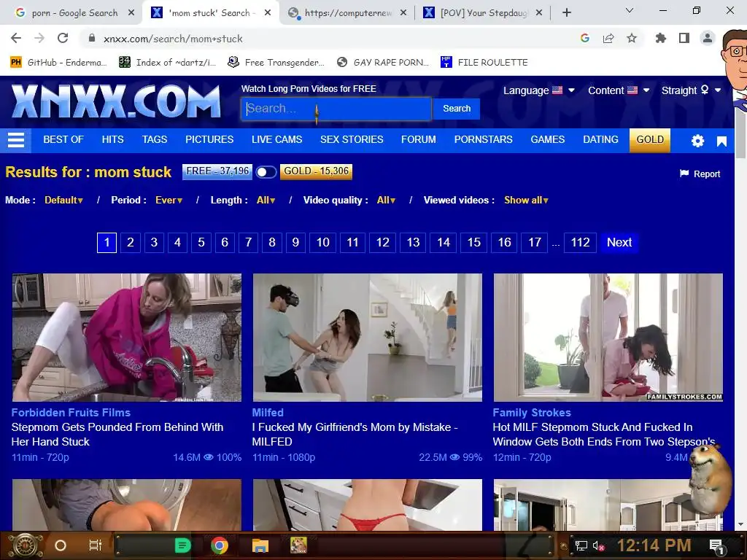Open the TAGS menu item
The height and width of the screenshot is (560, 747).
click(155, 139)
